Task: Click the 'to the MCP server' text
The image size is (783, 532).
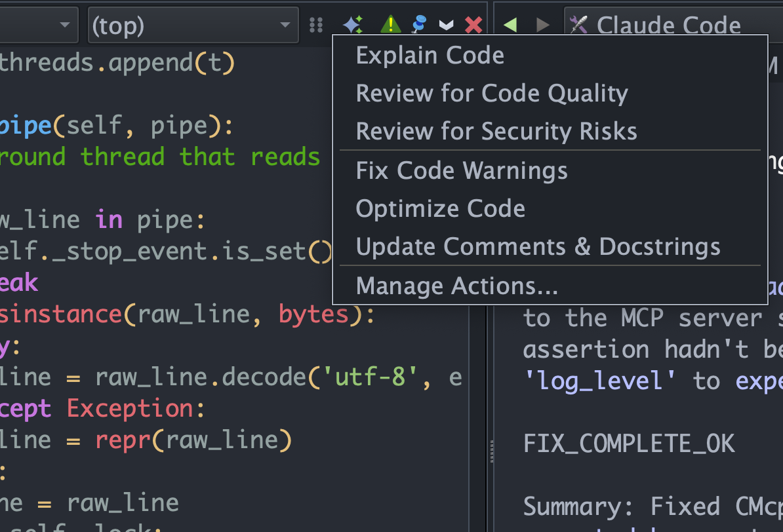Action: (643, 318)
